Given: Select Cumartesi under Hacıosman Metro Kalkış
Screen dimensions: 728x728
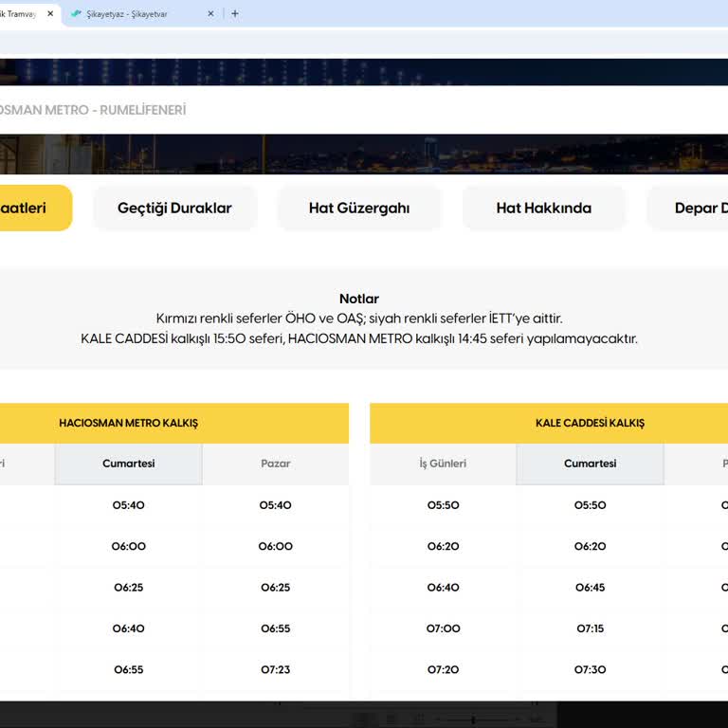Looking at the screenshot, I should click(129, 464).
